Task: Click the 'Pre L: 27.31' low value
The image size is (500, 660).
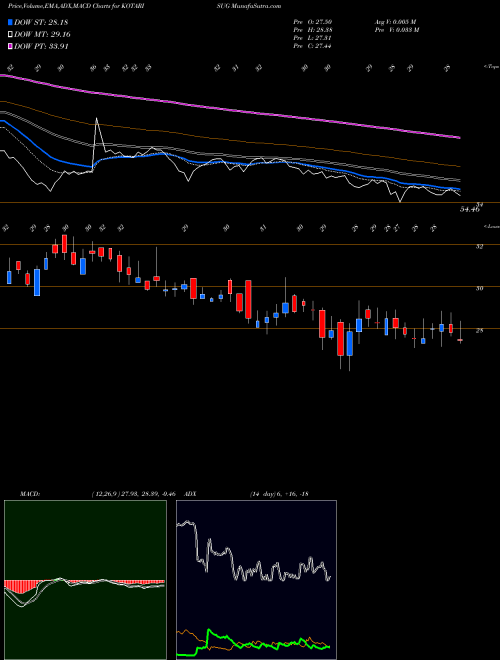Action: pyautogui.click(x=313, y=38)
